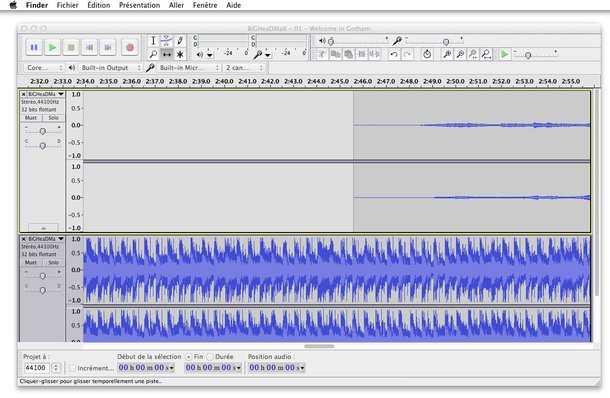
Task: Click the Paste icon in edit toolbar
Action: [x=349, y=54]
